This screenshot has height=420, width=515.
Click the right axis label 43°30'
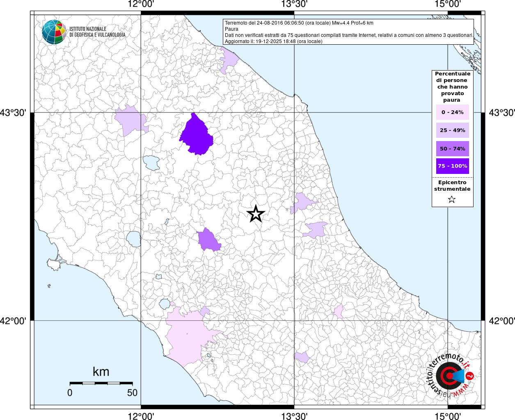coord(501,112)
